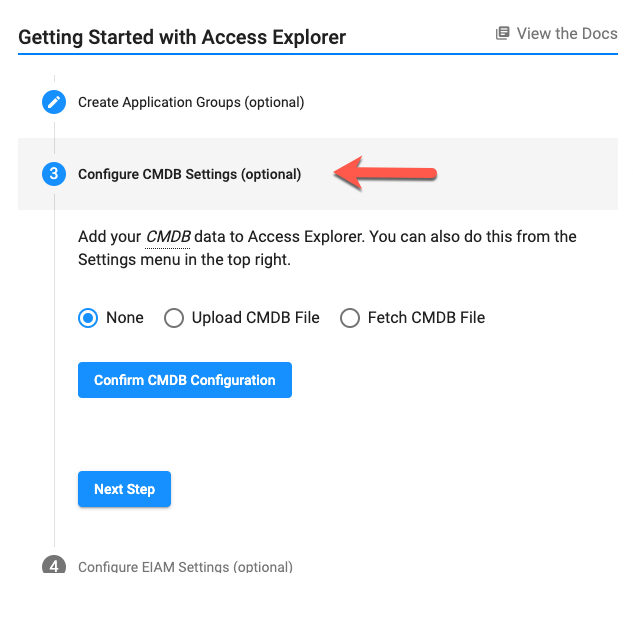
Task: Click the docs book icon
Action: pyautogui.click(x=503, y=34)
